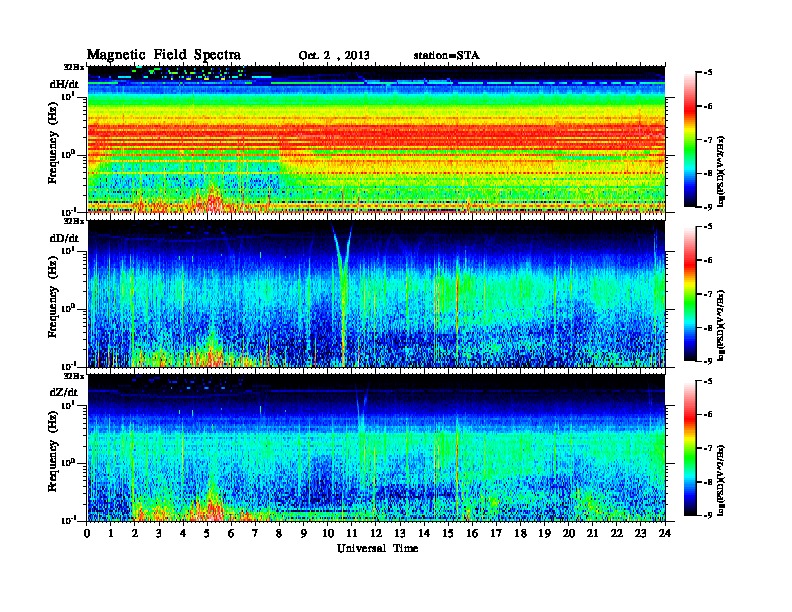The height and width of the screenshot is (612, 792).
Task: Click the log(PSD) label beside dH/dt color bar
Action: pyautogui.click(x=722, y=171)
